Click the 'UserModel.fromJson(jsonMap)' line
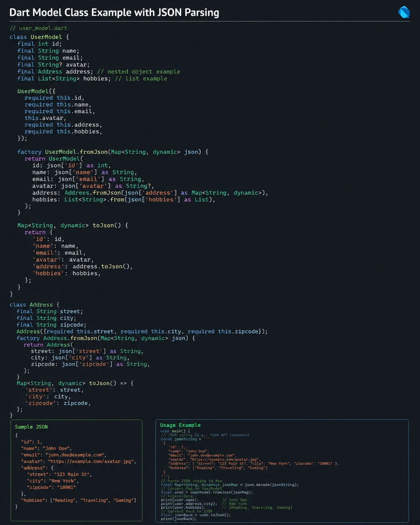Image resolution: width=420 pixels, height=525 pixels. pos(207,492)
